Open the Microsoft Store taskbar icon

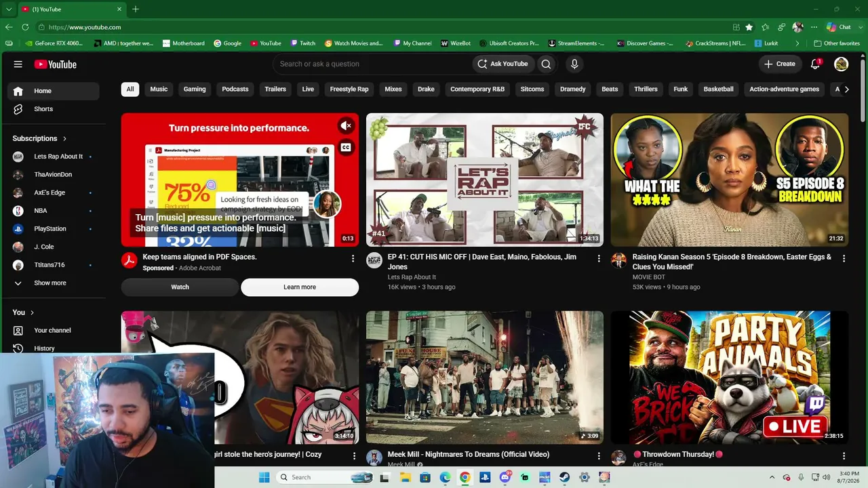point(425,477)
